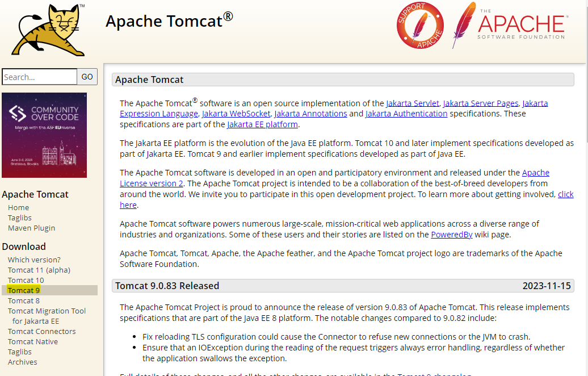Open the Community Over Code banner
The image size is (588, 376).
[44, 135]
